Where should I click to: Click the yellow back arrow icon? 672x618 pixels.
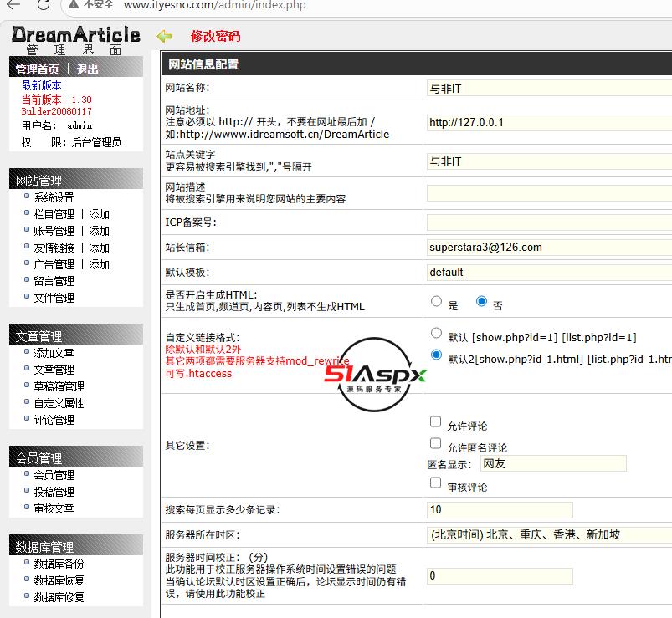pos(165,37)
